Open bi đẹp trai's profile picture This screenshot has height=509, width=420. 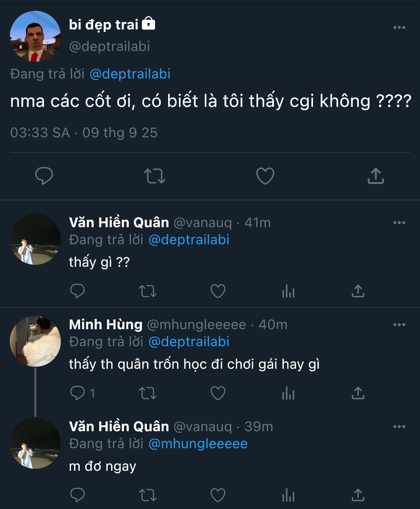[x=35, y=36]
